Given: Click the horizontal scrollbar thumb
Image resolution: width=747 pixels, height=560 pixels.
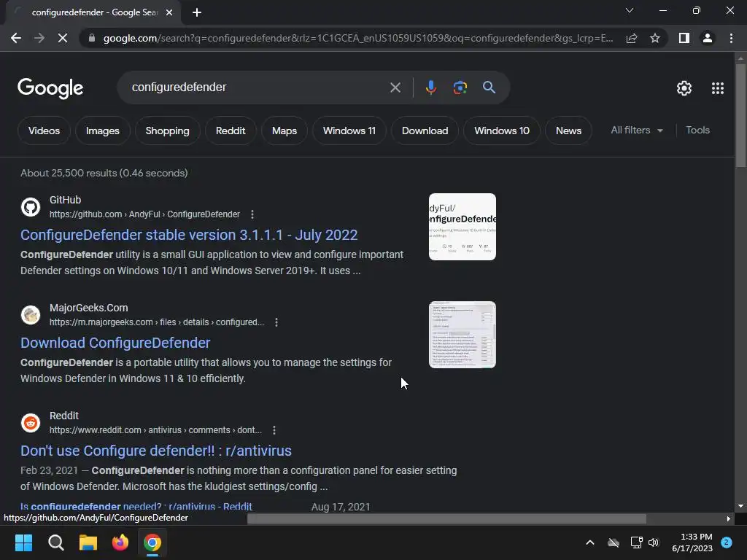Looking at the screenshot, I should (x=446, y=518).
